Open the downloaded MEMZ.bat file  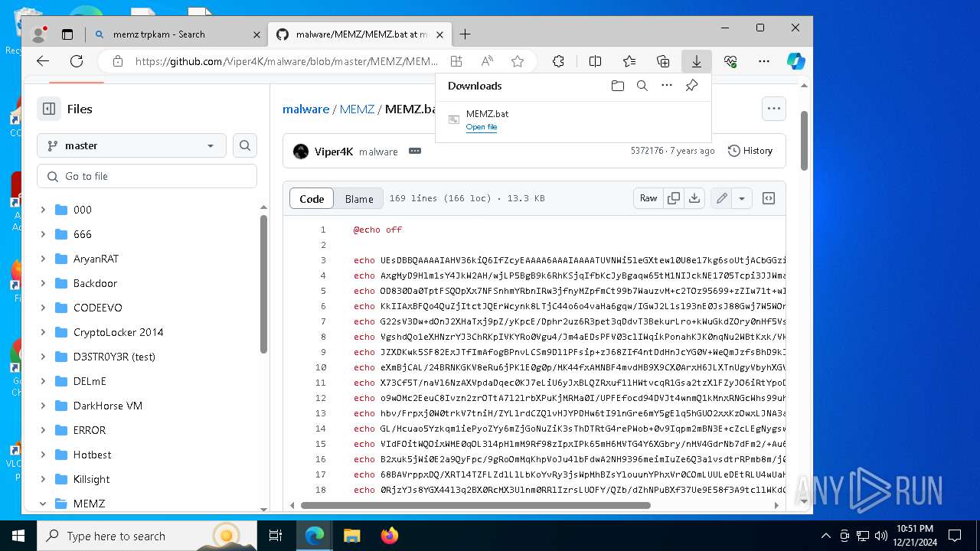(x=482, y=127)
